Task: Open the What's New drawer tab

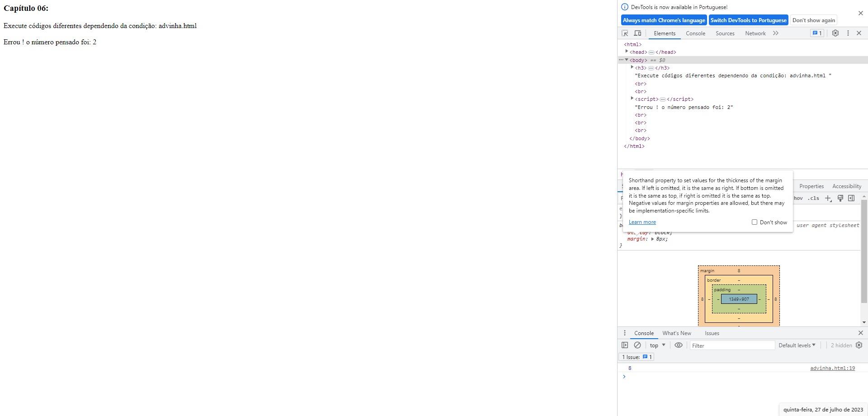Action: click(677, 333)
